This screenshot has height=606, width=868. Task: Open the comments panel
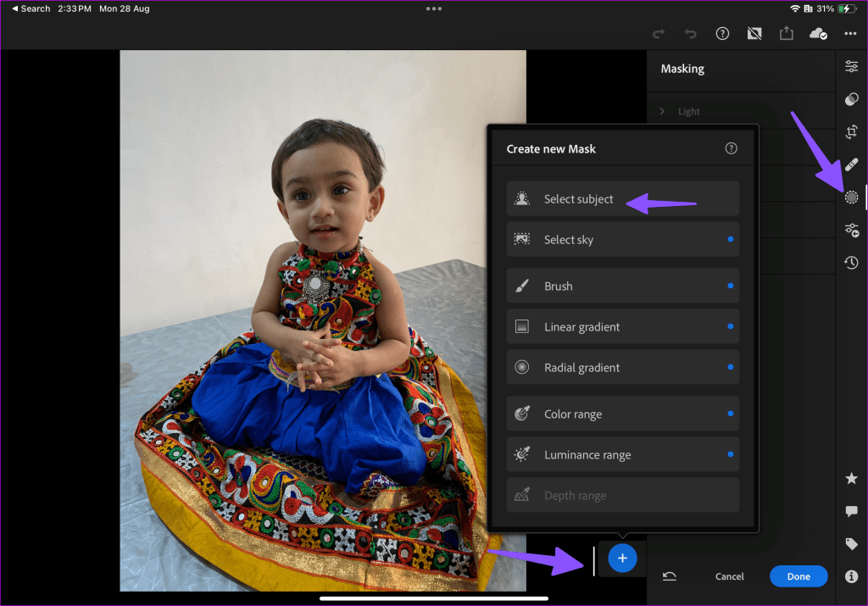(851, 510)
